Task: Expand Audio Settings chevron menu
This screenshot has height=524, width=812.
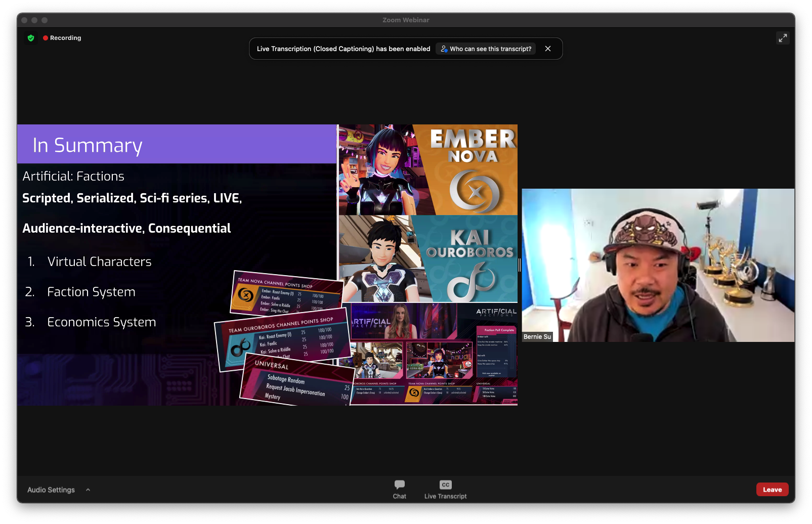Action: [x=88, y=490]
